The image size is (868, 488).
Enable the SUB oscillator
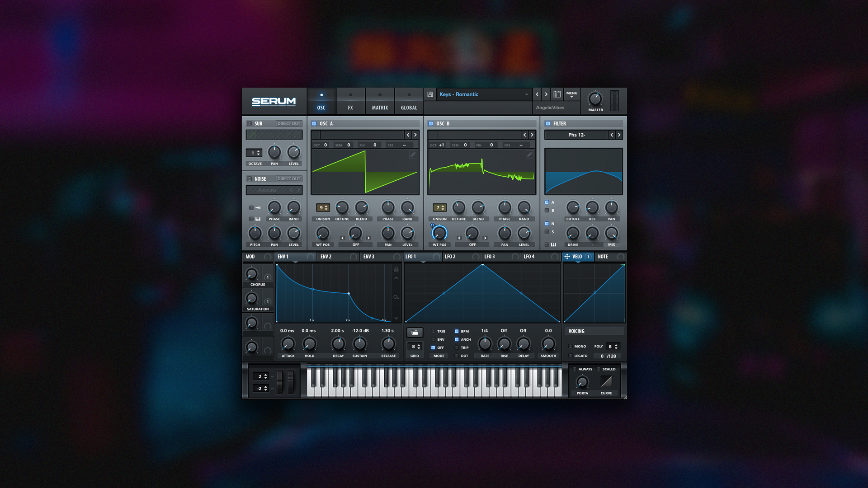[249, 123]
